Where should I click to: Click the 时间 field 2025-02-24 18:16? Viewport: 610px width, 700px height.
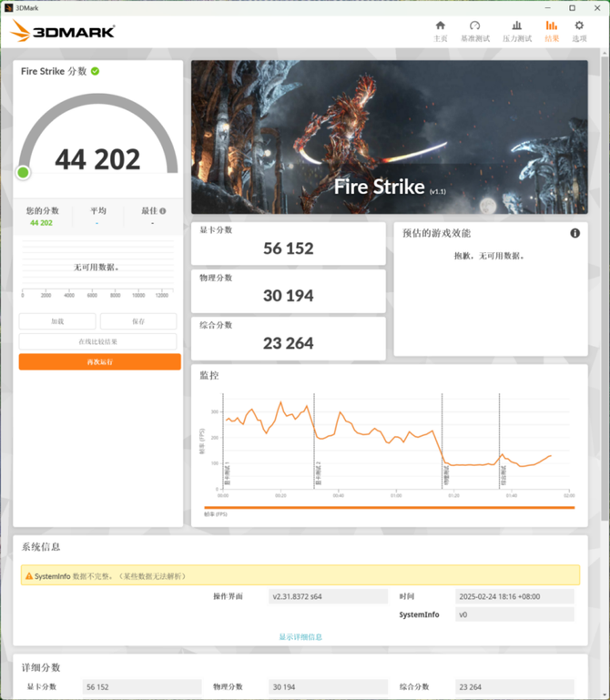click(x=514, y=596)
